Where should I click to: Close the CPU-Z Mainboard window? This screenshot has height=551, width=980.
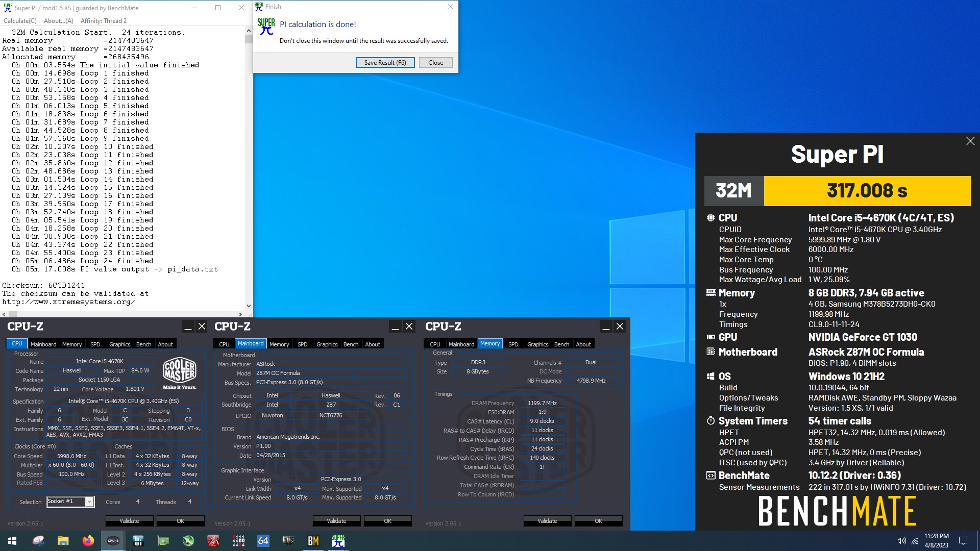[409, 327]
